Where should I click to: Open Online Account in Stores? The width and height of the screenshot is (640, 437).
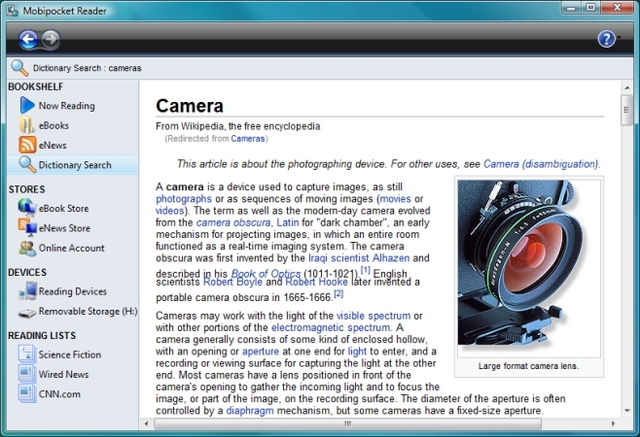click(71, 248)
